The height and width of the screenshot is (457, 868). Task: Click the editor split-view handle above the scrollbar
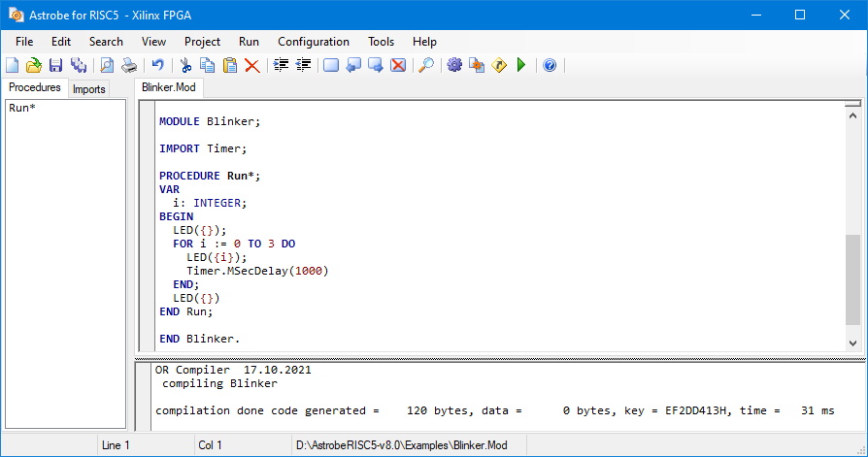coord(853,104)
